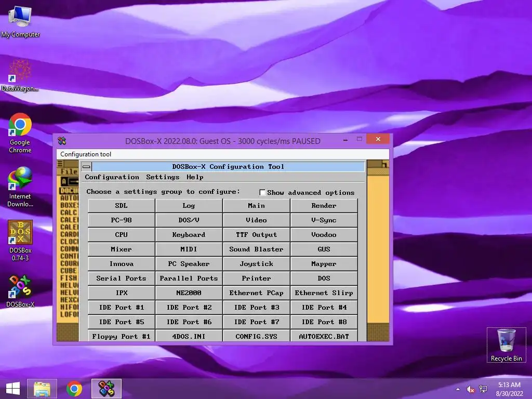Open the Keyboard settings group
Image resolution: width=532 pixels, height=399 pixels.
click(x=189, y=235)
